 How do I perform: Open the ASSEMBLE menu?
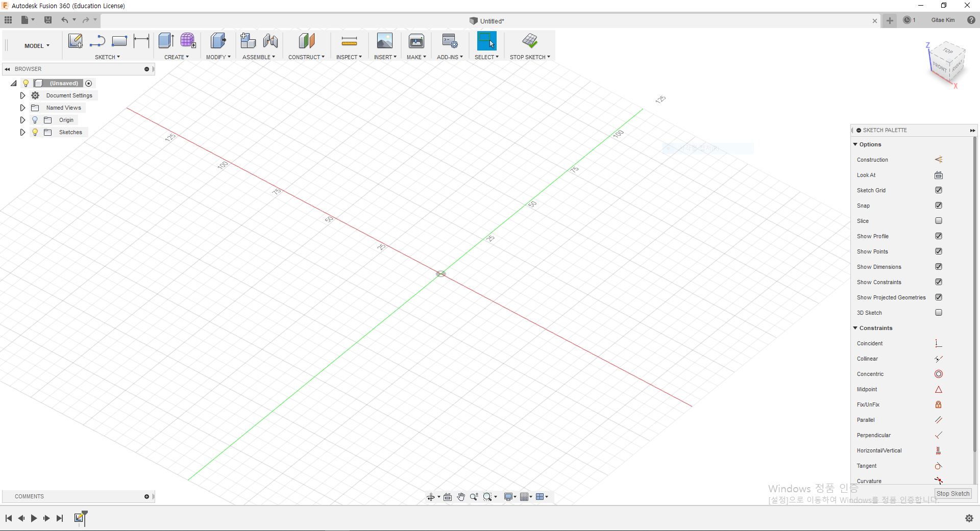258,57
